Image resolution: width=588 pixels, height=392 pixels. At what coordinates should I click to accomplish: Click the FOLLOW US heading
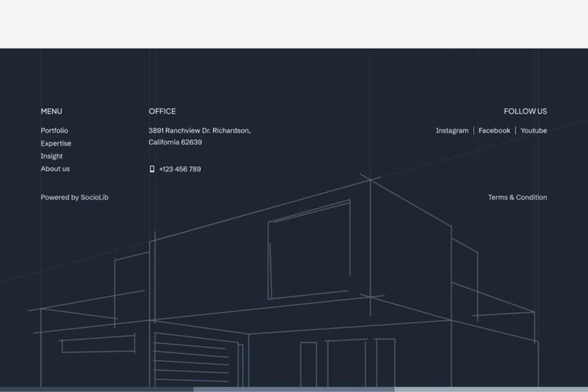525,112
